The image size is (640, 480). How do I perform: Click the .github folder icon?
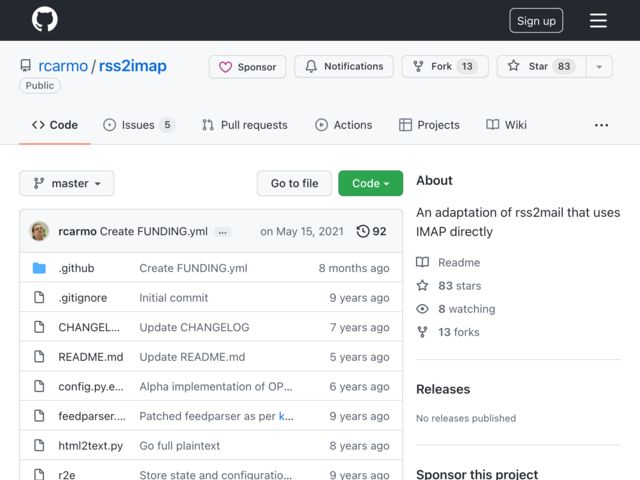[x=39, y=268]
